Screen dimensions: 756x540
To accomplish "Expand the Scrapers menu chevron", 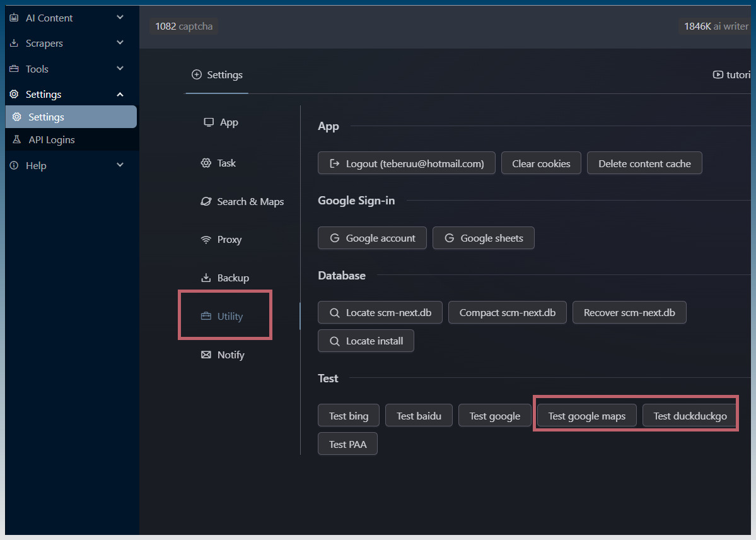I will (x=120, y=43).
